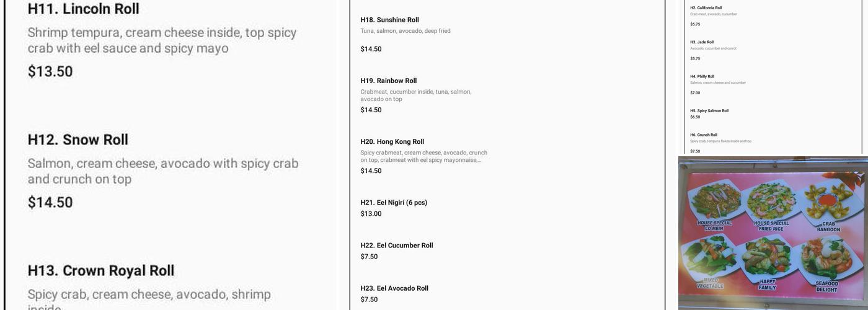Select the H23. Eel Avocado Roll
This screenshot has width=868, height=310.
[x=394, y=288]
